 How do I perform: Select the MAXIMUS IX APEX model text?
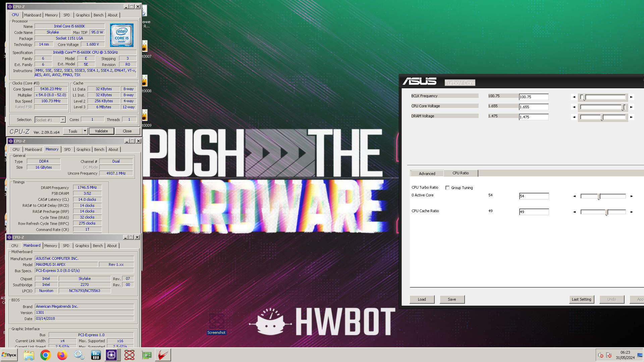coord(66,265)
